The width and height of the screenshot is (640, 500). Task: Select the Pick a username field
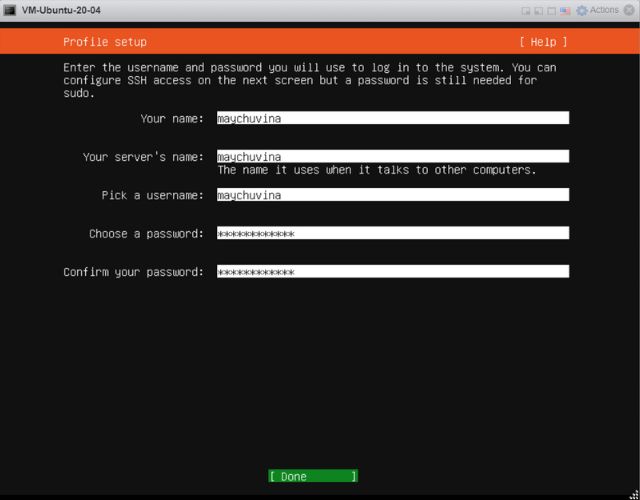(x=393, y=195)
